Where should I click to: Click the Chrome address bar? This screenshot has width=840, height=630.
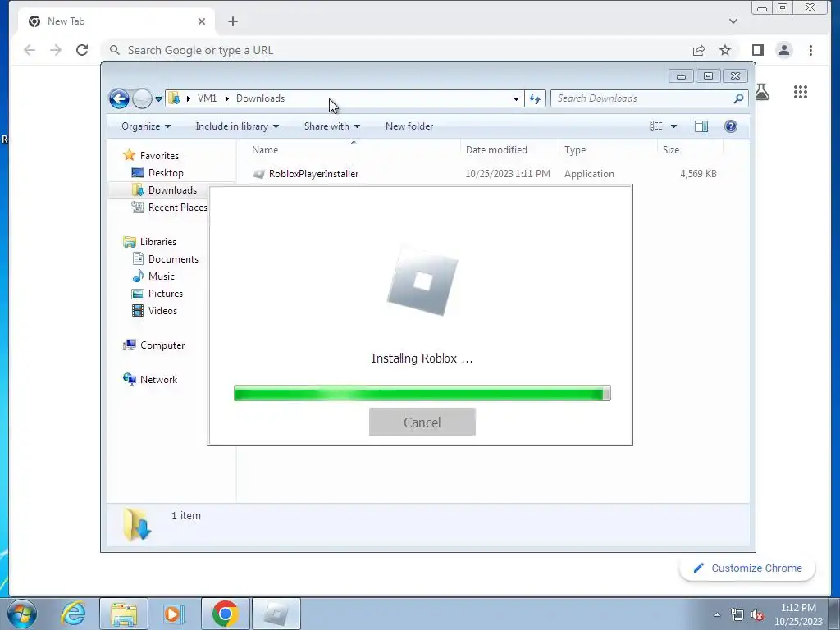click(x=396, y=50)
